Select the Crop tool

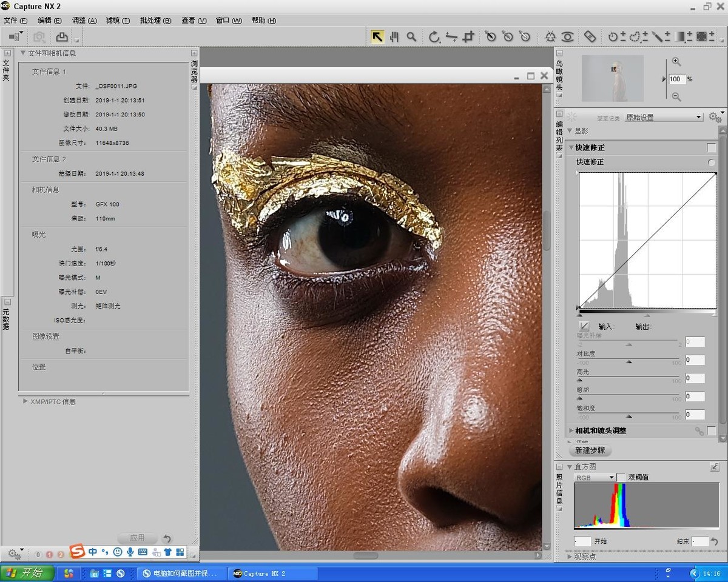468,37
